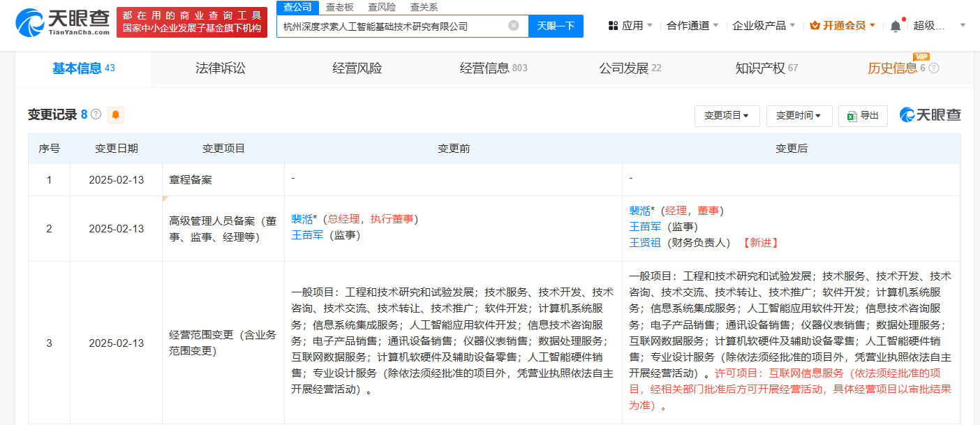Click the red promotional banner next to logo

pos(191,22)
